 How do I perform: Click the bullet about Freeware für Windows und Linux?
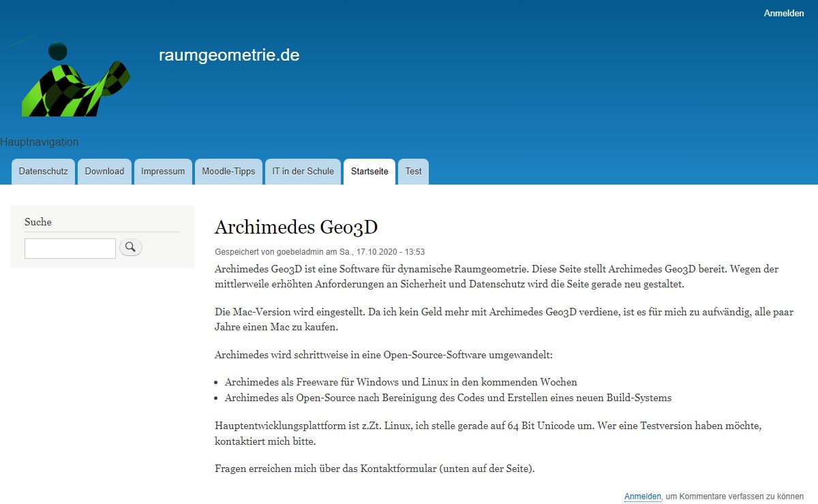pos(401,382)
